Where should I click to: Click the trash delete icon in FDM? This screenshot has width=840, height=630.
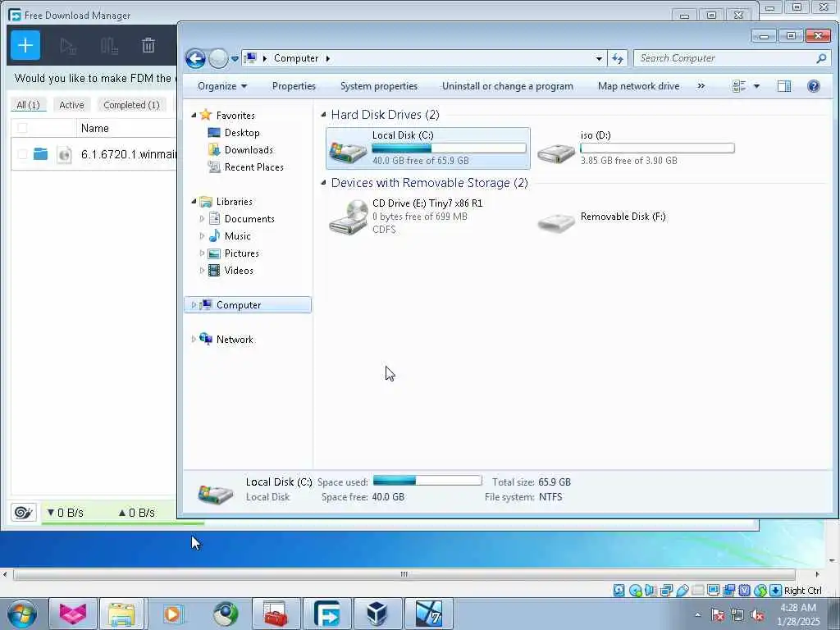148,46
